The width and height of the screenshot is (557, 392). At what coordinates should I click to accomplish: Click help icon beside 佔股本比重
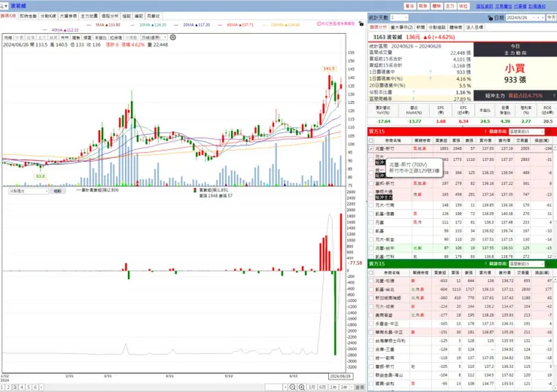click(413, 93)
